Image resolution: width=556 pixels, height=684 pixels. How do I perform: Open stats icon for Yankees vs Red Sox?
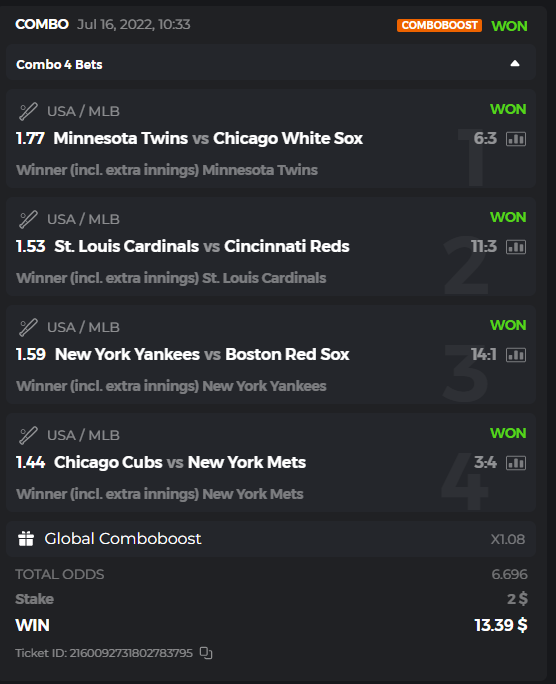[x=515, y=355]
